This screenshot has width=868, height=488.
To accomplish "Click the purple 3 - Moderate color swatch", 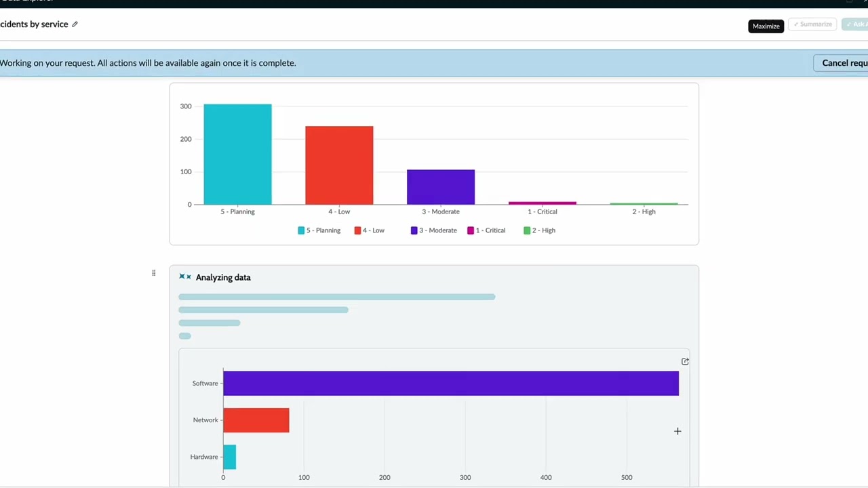I will [x=414, y=230].
